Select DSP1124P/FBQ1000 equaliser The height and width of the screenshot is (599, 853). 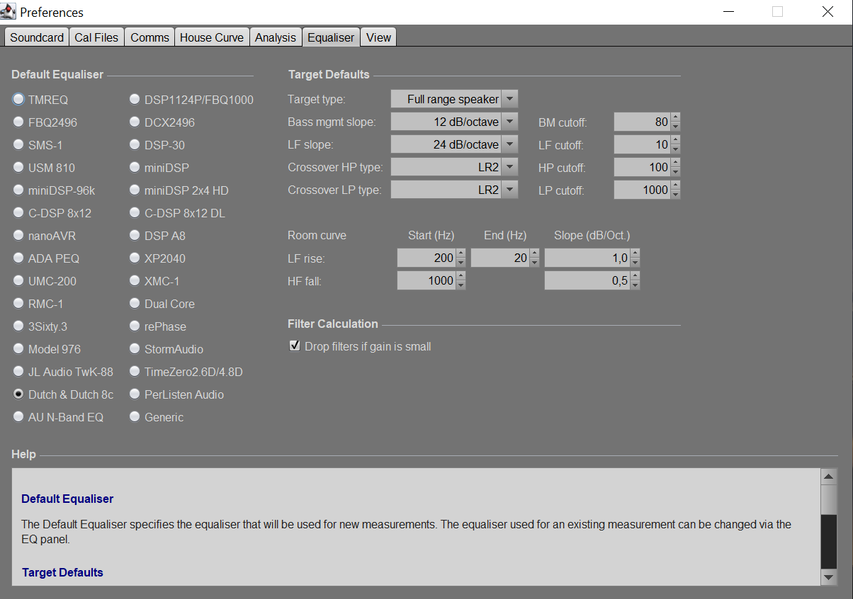134,99
